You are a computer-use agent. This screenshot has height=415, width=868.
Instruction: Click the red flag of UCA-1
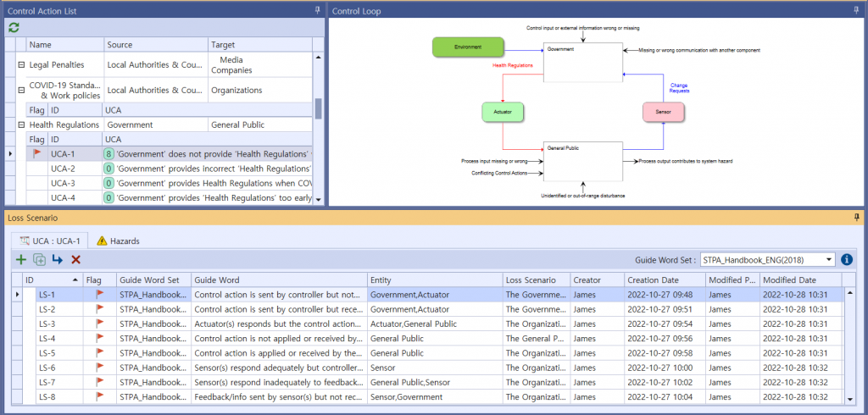click(37, 153)
